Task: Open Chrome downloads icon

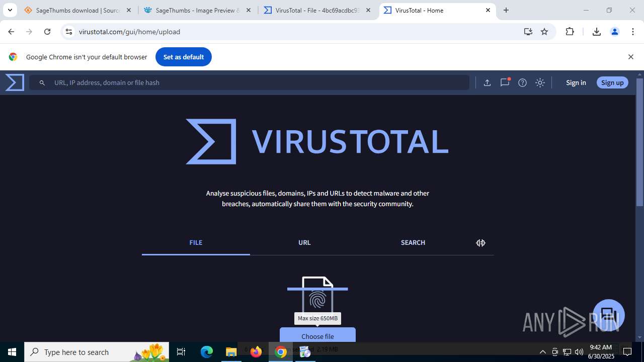Action: coord(596,32)
